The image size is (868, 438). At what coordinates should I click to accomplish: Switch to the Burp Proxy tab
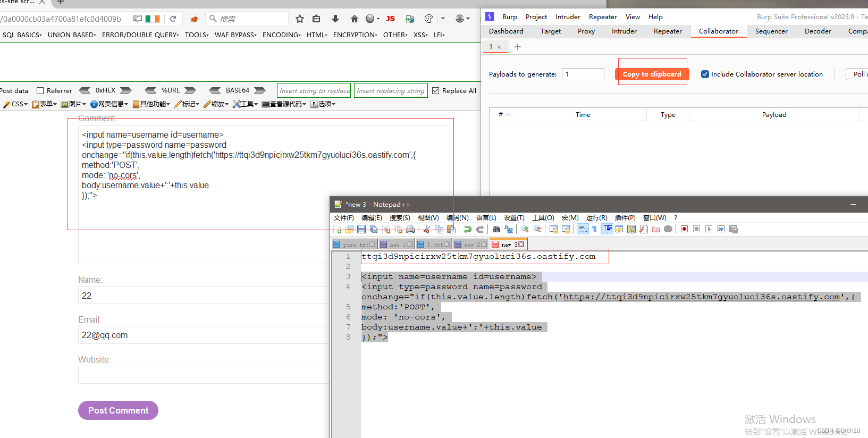coord(586,31)
